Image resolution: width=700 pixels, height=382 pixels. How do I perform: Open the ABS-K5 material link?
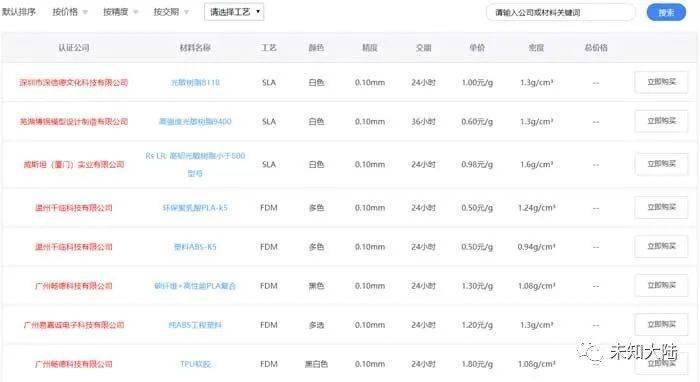click(195, 247)
